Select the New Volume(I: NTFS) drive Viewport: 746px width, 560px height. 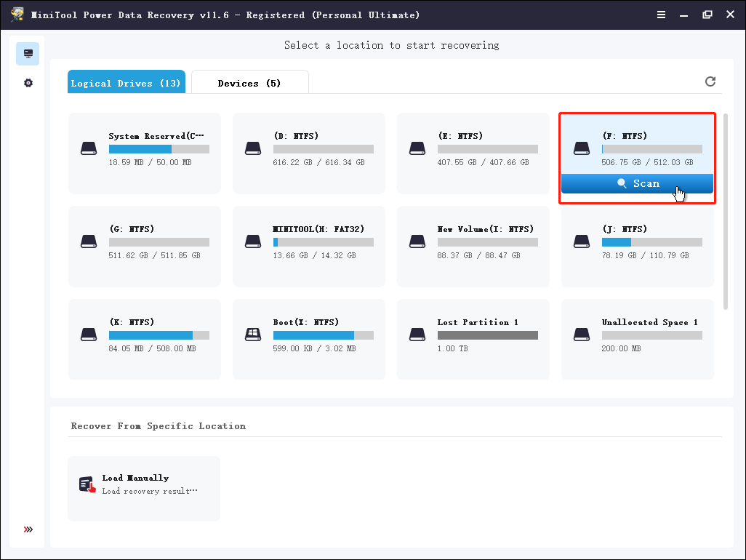(x=473, y=241)
